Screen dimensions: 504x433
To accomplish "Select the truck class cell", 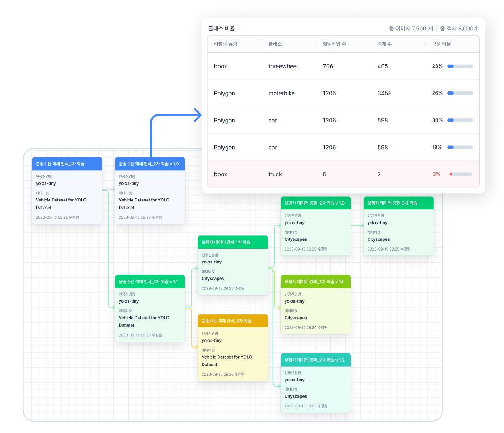I will (x=275, y=175).
